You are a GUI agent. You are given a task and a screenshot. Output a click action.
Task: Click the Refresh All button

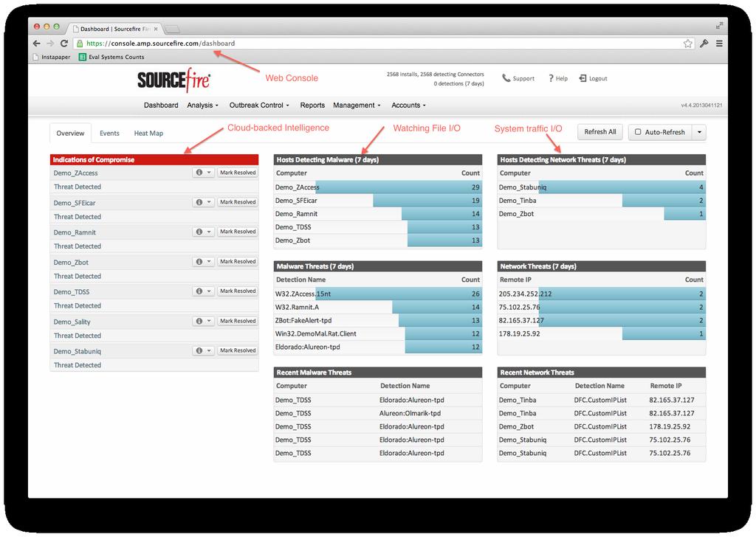click(x=600, y=132)
